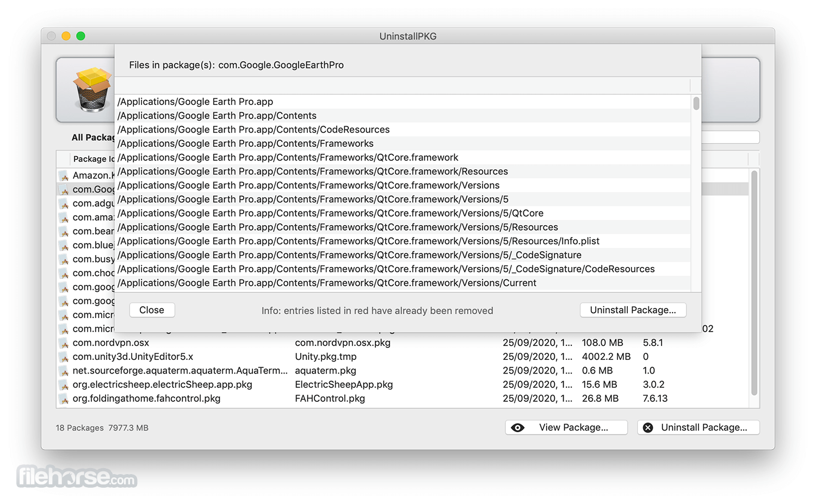Click the 'FAHControl.pkg' file name cell
The image size is (816, 504).
[330, 399]
